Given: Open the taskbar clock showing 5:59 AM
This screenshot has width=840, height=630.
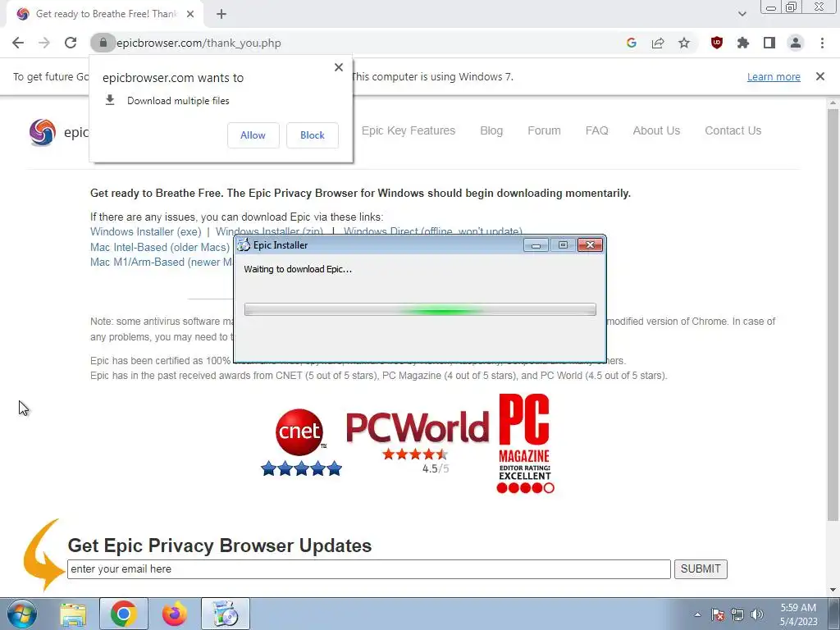Looking at the screenshot, I should [798, 614].
